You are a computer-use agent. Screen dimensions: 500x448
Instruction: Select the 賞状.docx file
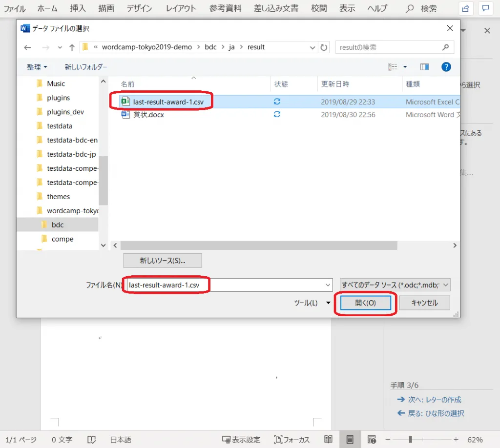[x=148, y=115]
